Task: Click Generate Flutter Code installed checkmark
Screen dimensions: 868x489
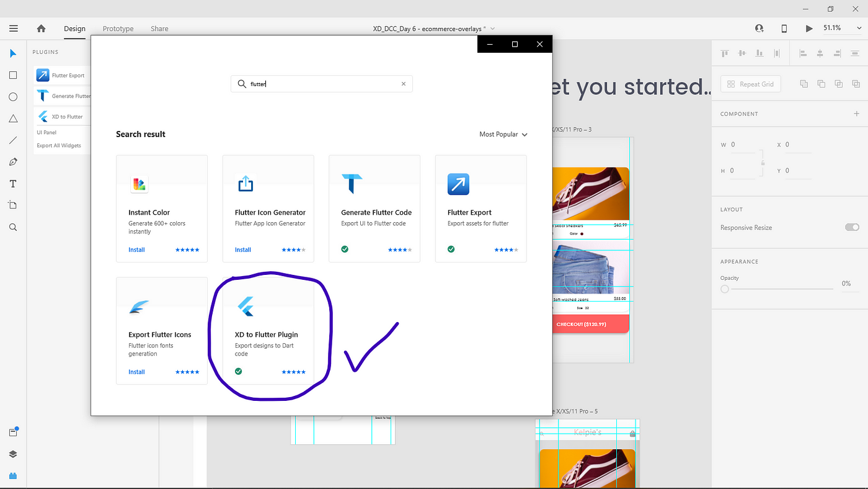Action: coord(345,249)
